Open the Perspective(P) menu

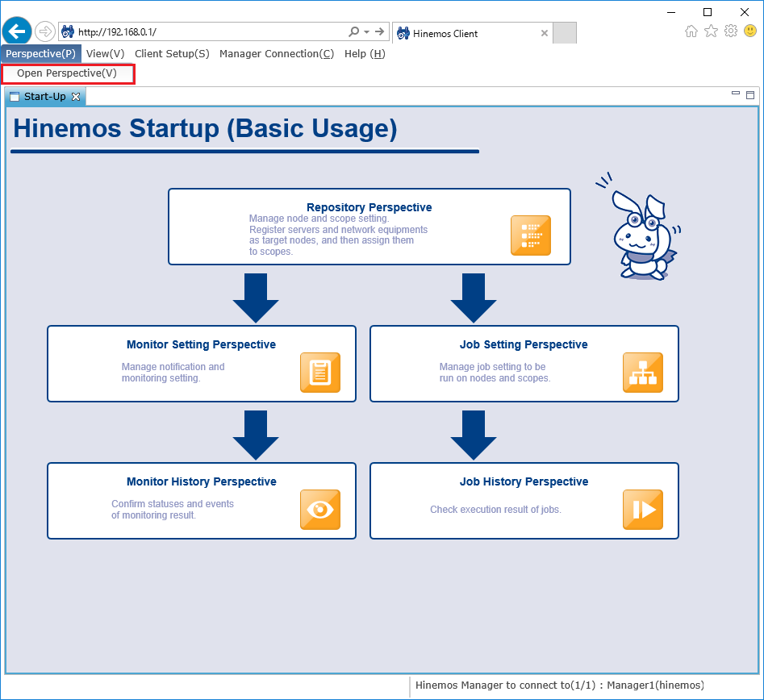pos(41,53)
